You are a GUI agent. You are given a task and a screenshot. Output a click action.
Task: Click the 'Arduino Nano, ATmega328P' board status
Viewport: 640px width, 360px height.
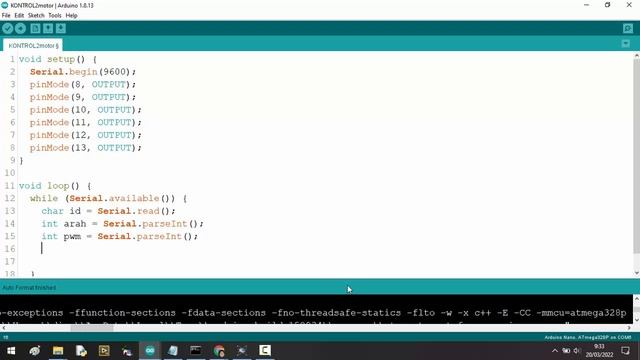click(588, 338)
